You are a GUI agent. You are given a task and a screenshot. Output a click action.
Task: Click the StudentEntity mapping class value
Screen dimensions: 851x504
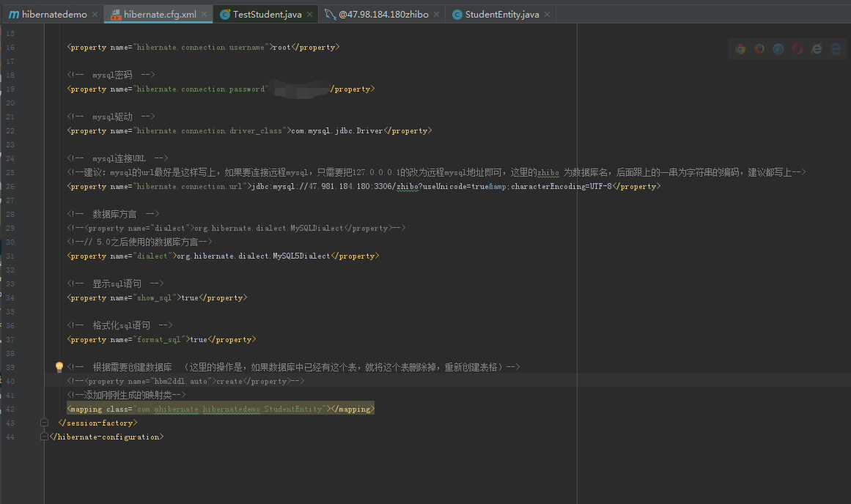tap(229, 409)
